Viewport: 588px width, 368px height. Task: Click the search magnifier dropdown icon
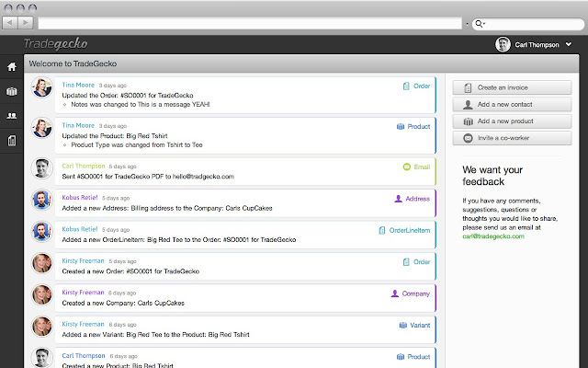tap(480, 24)
